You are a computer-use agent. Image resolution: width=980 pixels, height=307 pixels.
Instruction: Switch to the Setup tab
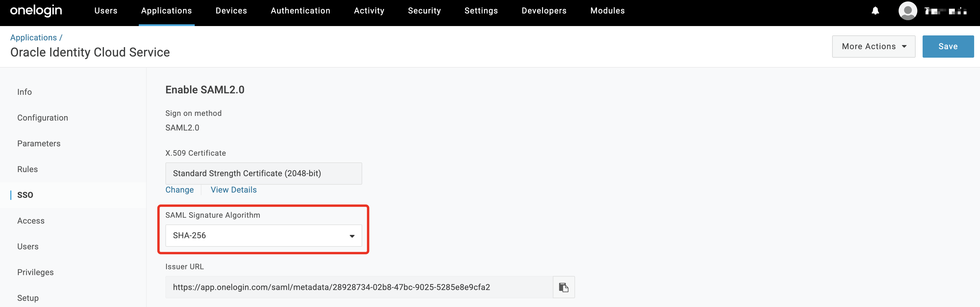pyautogui.click(x=28, y=298)
